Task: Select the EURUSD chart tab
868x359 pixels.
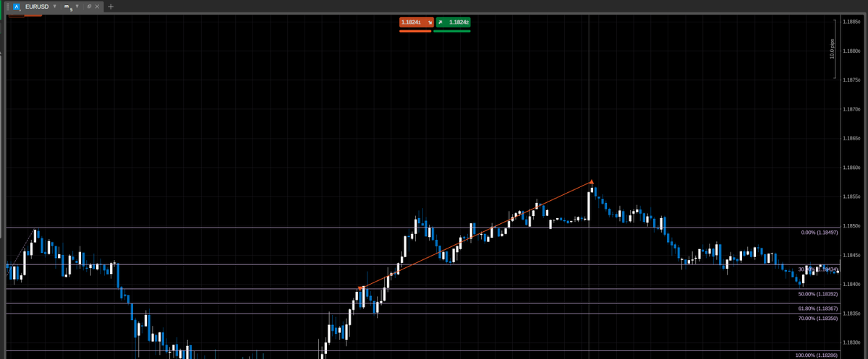Action: coord(37,7)
